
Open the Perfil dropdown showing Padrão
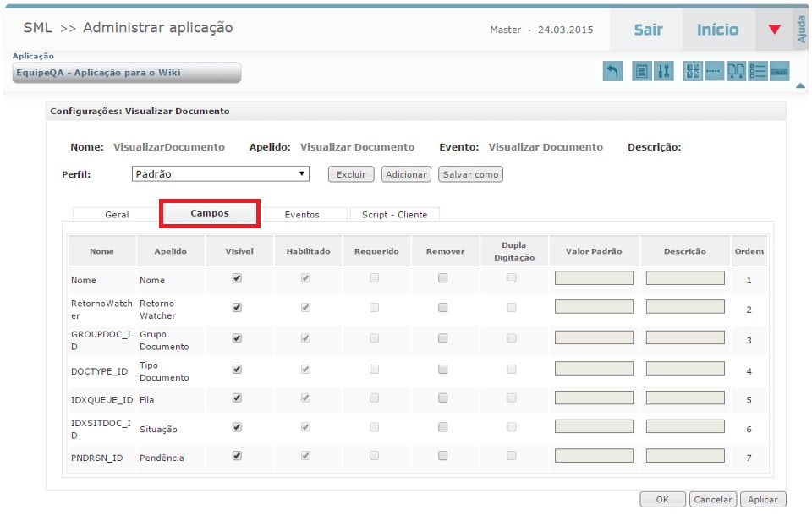(x=221, y=174)
